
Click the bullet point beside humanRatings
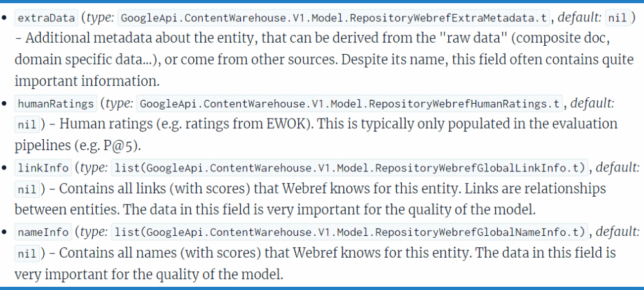click(5, 103)
